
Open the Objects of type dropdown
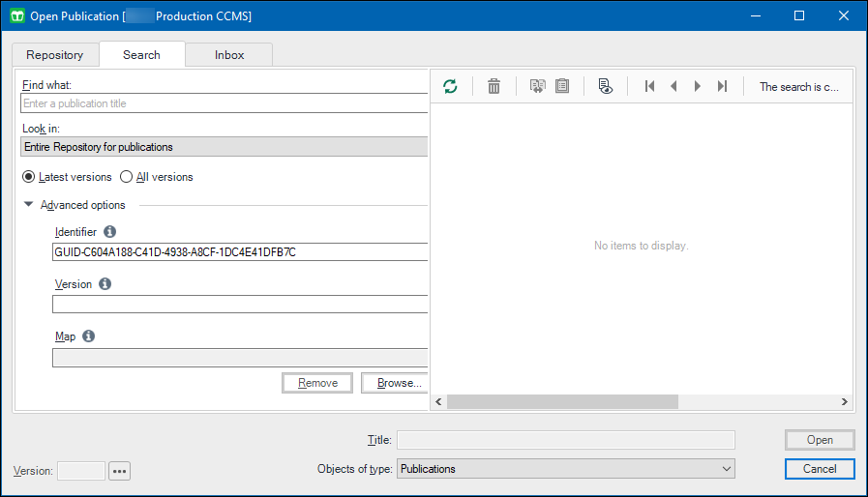click(x=566, y=469)
